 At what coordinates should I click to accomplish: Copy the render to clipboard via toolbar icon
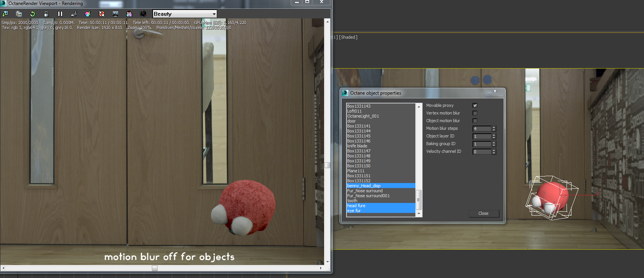pos(19,14)
